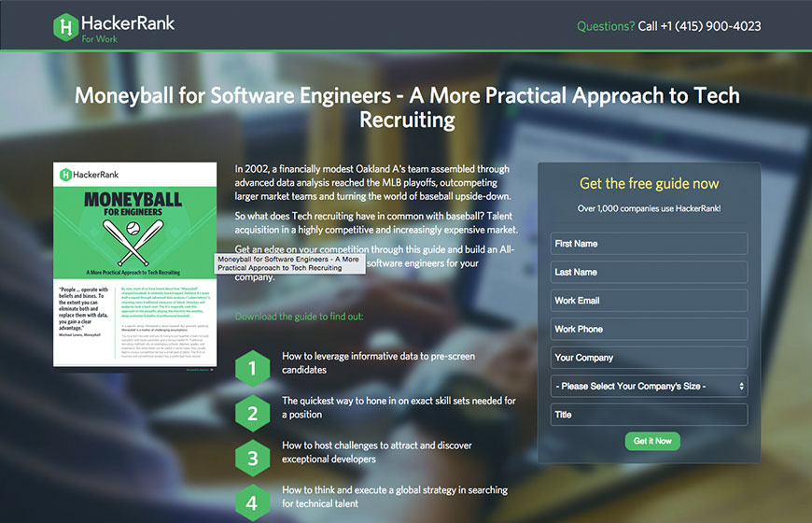Open the Moneyball guide cover thumbnail
The image size is (812, 523).
click(x=134, y=264)
